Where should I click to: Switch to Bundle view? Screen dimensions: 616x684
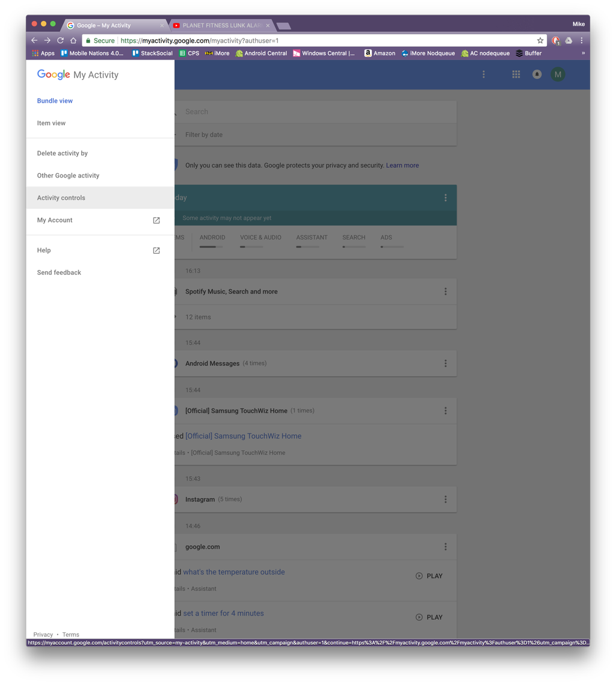[55, 100]
